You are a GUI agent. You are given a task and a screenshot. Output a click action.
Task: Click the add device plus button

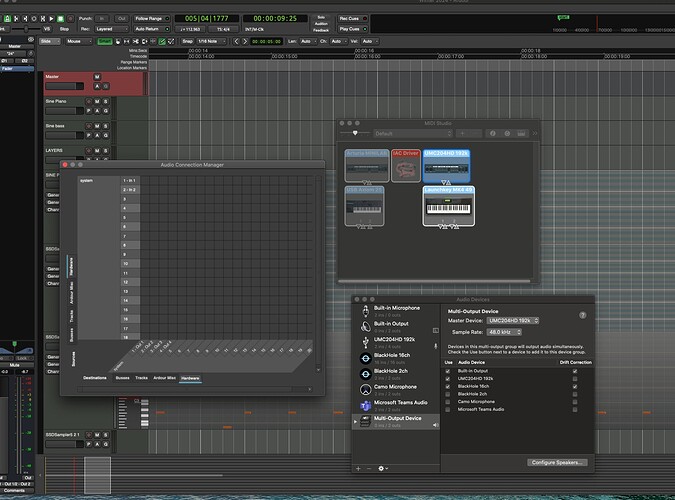[x=360, y=468]
